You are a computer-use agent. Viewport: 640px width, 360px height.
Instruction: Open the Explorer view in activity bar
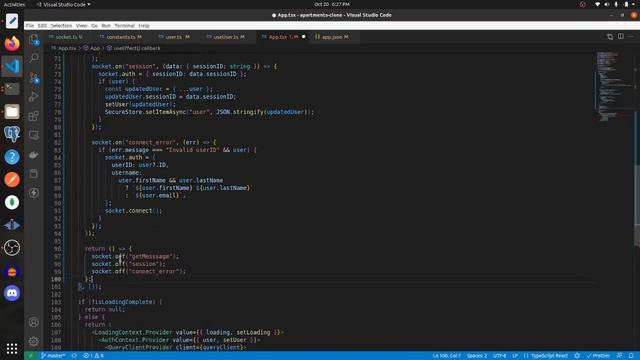[x=34, y=40]
